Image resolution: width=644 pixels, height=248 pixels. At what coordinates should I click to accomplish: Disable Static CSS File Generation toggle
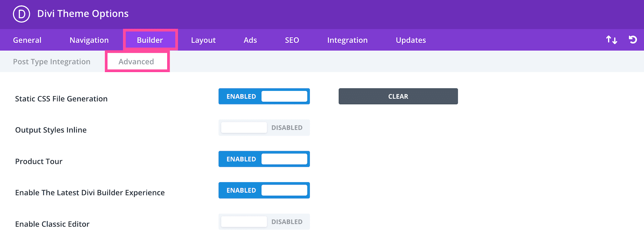[x=264, y=96]
